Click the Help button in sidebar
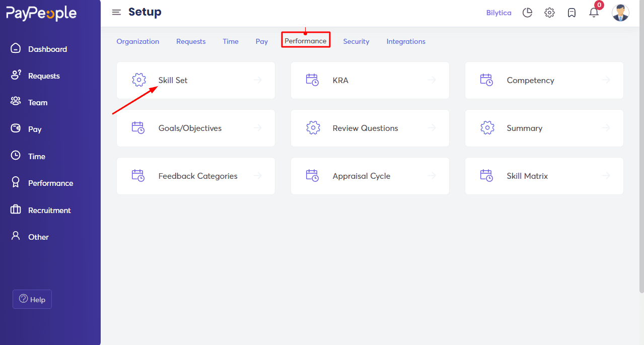Image resolution: width=644 pixels, height=345 pixels. point(32,299)
